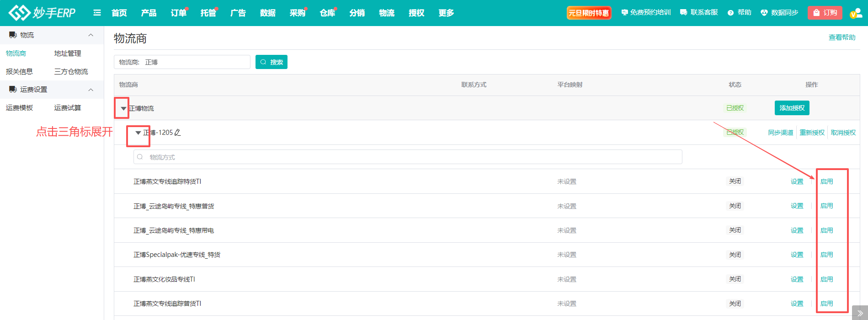
Task: Open 联系客服 chat icon
Action: point(683,13)
